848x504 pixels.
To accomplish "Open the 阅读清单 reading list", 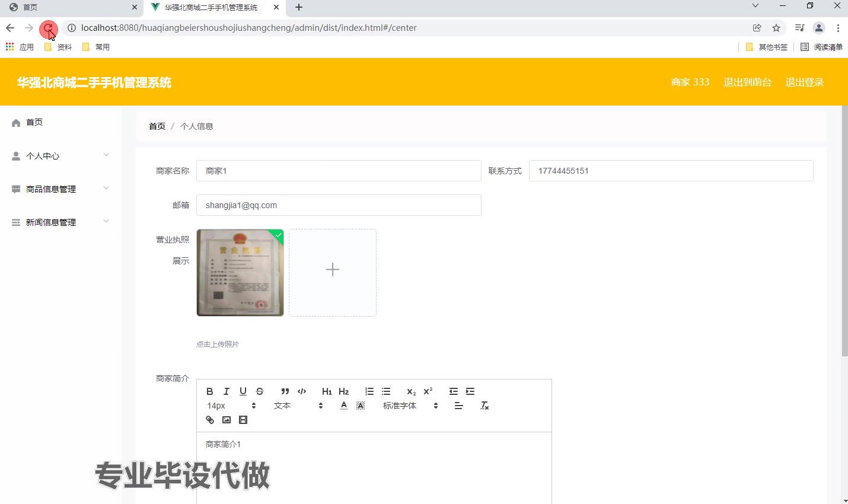I will click(x=821, y=47).
